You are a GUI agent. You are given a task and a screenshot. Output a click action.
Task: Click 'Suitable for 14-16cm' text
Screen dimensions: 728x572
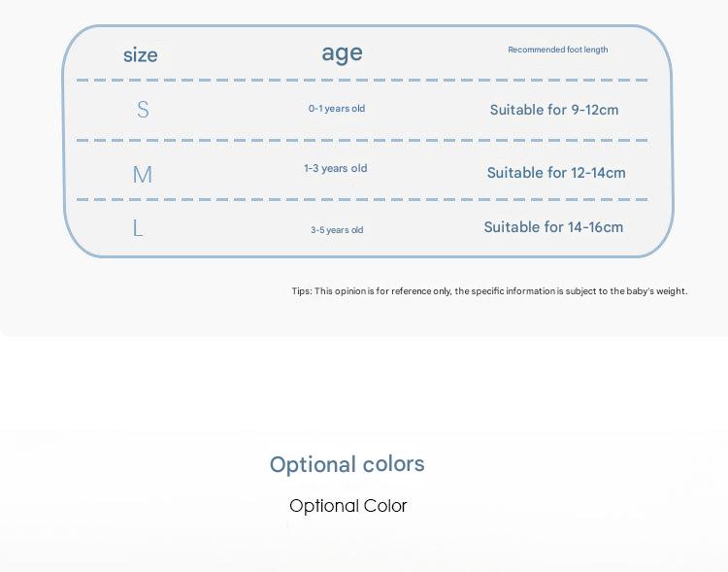point(553,227)
